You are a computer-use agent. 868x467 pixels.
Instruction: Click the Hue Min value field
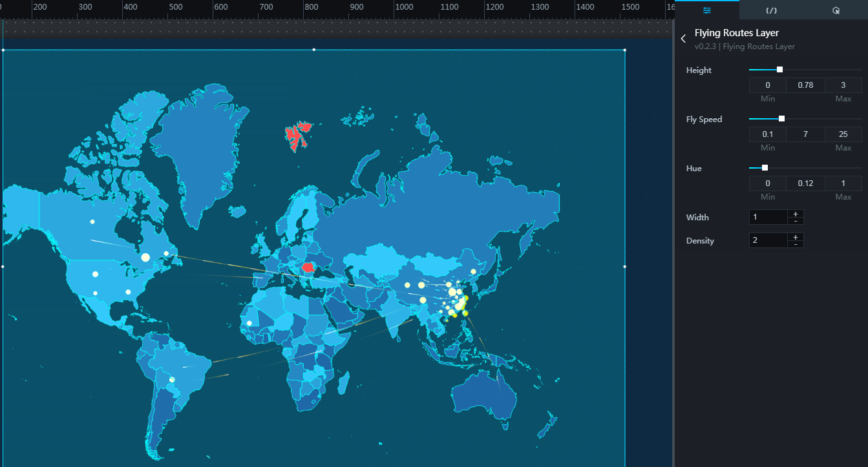pos(768,183)
